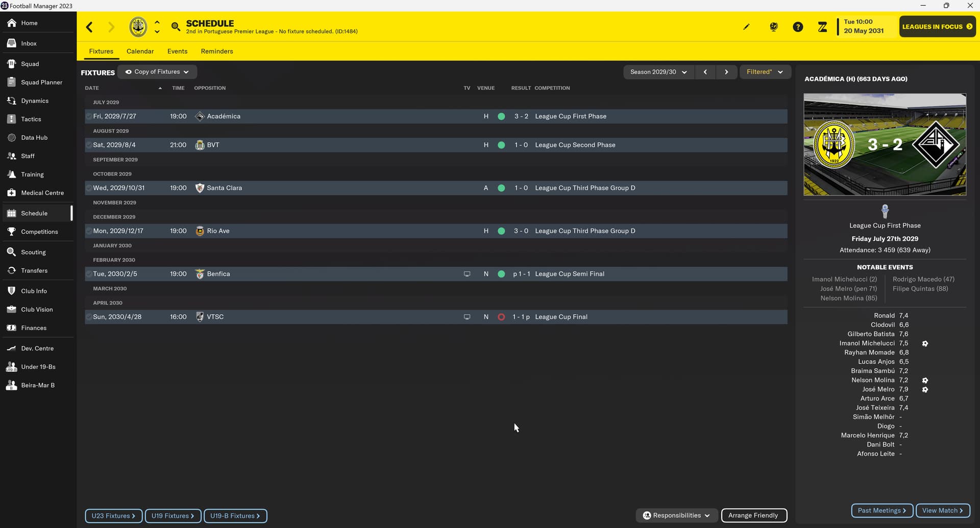Viewport: 980px width, 528px height.
Task: Open the Finances money icon
Action: pos(12,328)
